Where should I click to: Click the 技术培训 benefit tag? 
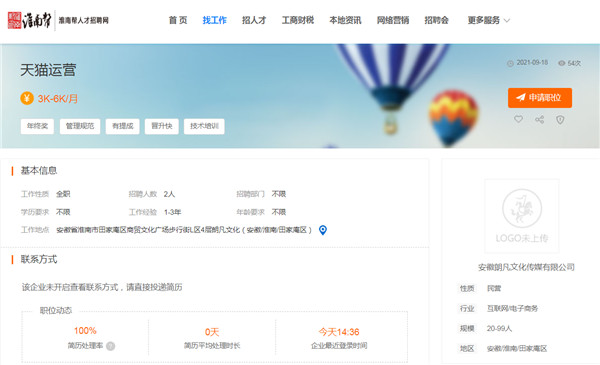tap(204, 126)
